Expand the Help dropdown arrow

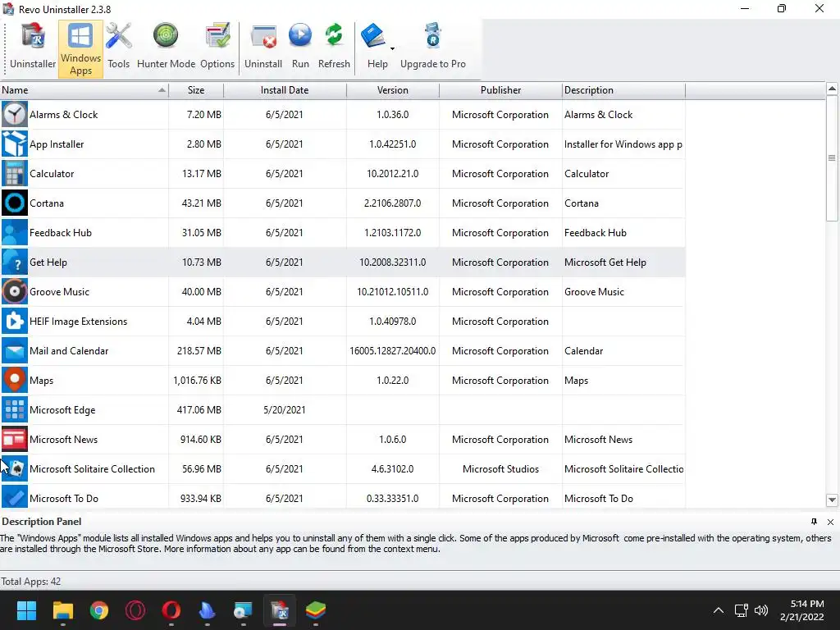pyautogui.click(x=393, y=48)
